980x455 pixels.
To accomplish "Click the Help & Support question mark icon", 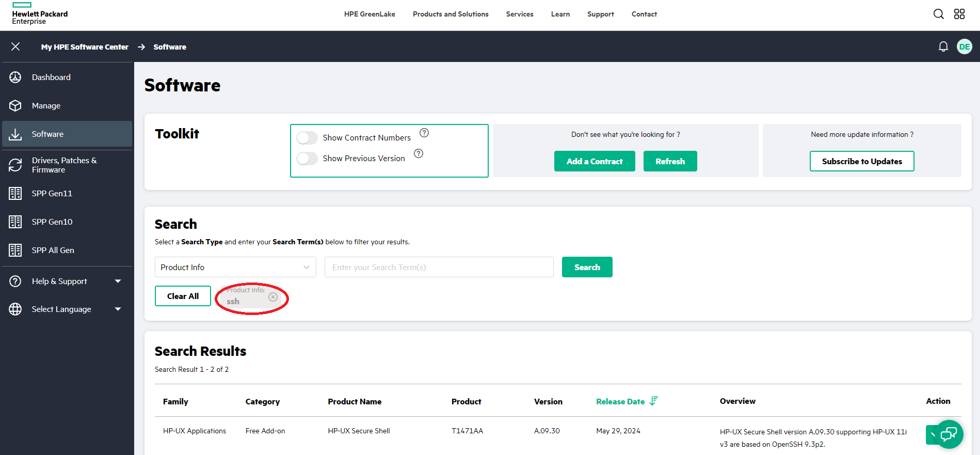I will tap(15, 281).
